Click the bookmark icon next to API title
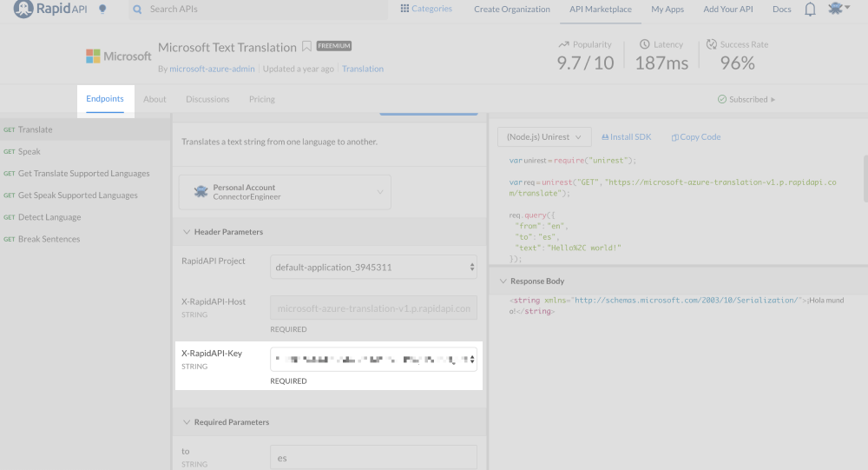Screen dimensions: 868x470 point(306,47)
